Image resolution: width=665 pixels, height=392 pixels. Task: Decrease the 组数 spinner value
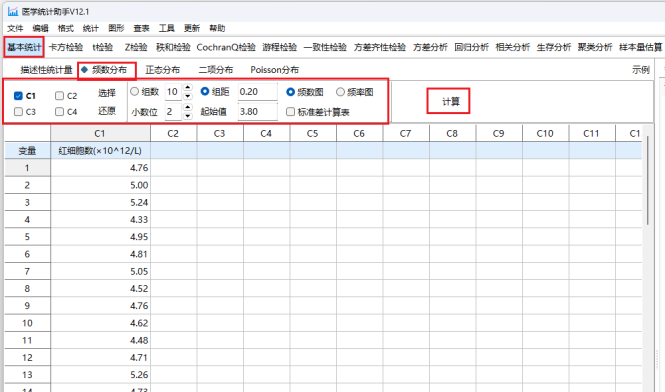click(x=188, y=96)
